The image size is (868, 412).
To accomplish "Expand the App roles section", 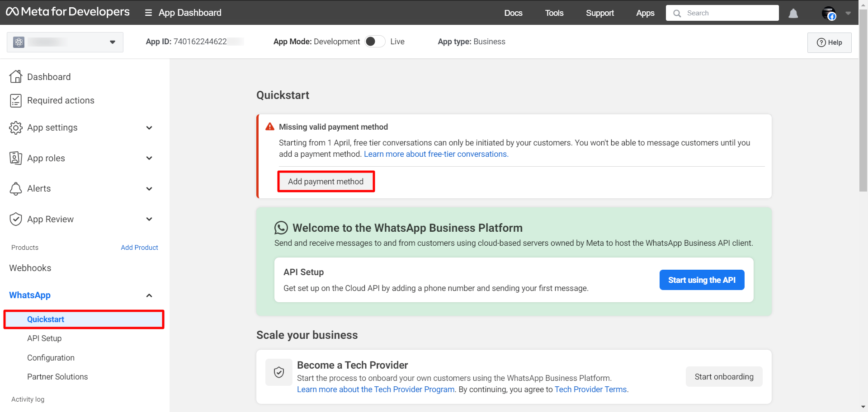I will tap(149, 158).
